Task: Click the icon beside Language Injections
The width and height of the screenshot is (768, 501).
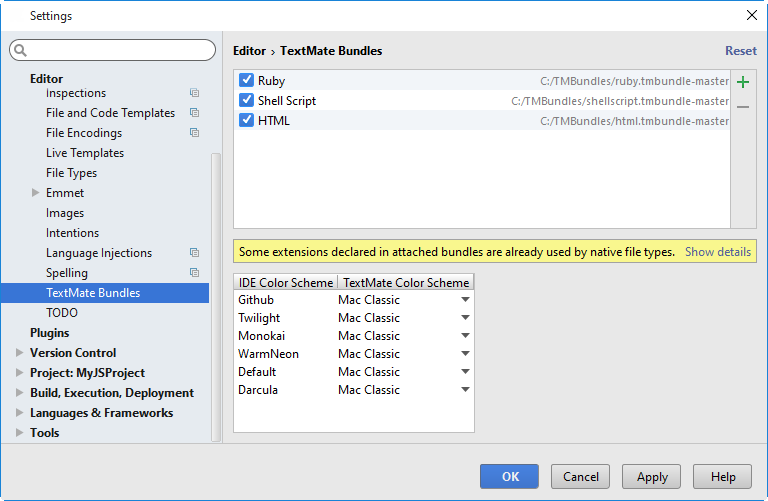Action: [x=194, y=253]
